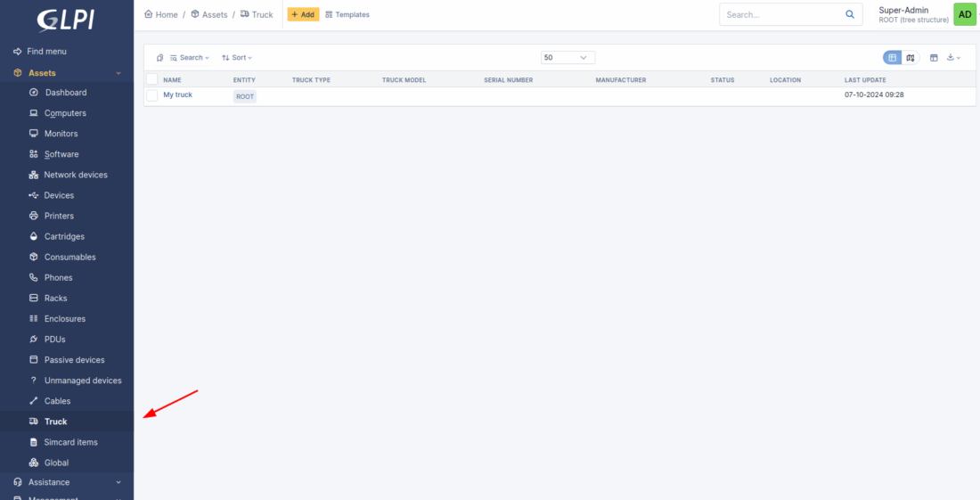
Task: Click the Monitors screen icon
Action: (x=34, y=134)
